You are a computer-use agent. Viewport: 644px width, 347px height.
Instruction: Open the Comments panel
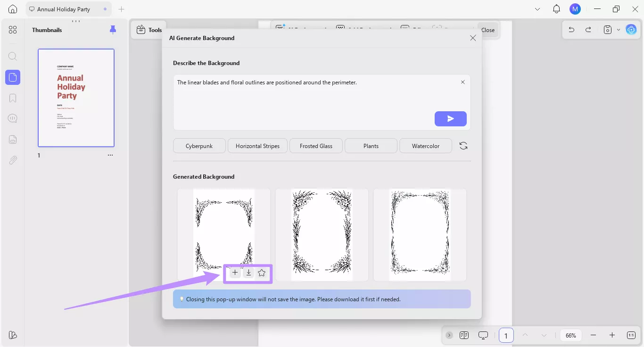coord(13,118)
